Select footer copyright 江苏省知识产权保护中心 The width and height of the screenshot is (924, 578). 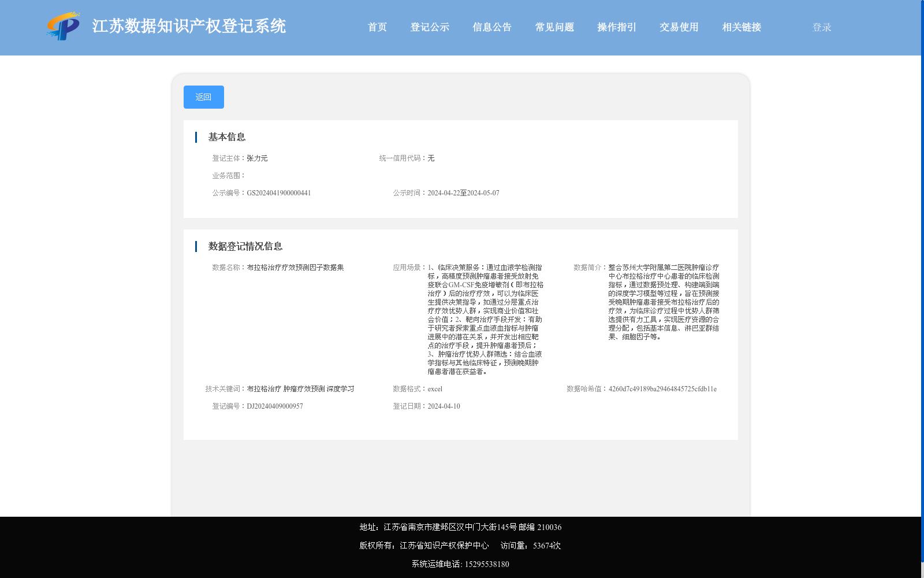pos(444,546)
